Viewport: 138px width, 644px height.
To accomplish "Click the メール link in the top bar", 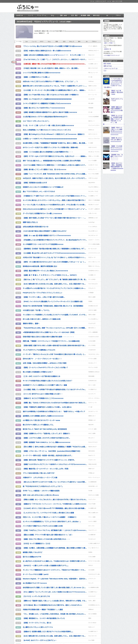I will click(109, 1).
